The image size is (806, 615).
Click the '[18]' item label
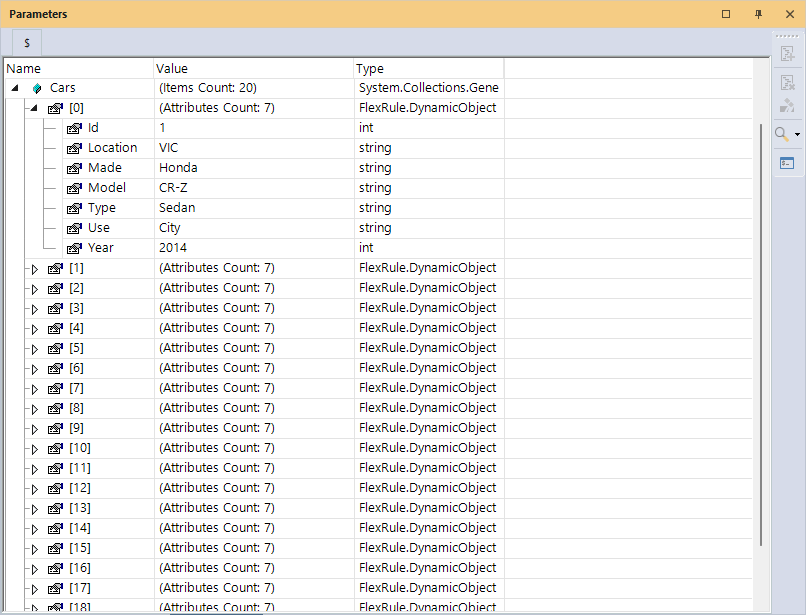click(x=80, y=608)
